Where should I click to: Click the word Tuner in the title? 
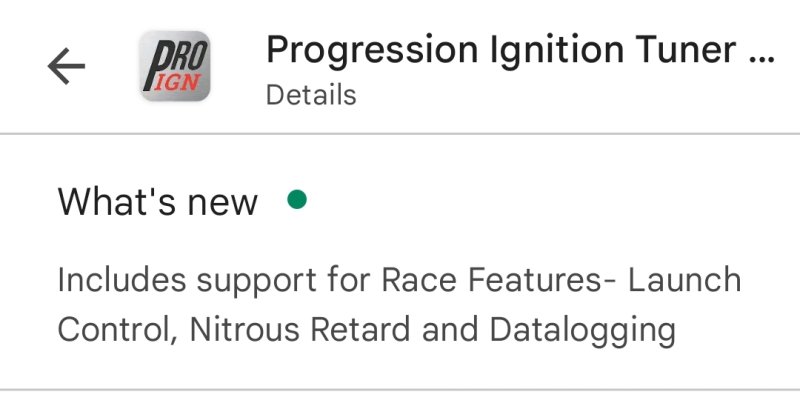pyautogui.click(x=687, y=50)
